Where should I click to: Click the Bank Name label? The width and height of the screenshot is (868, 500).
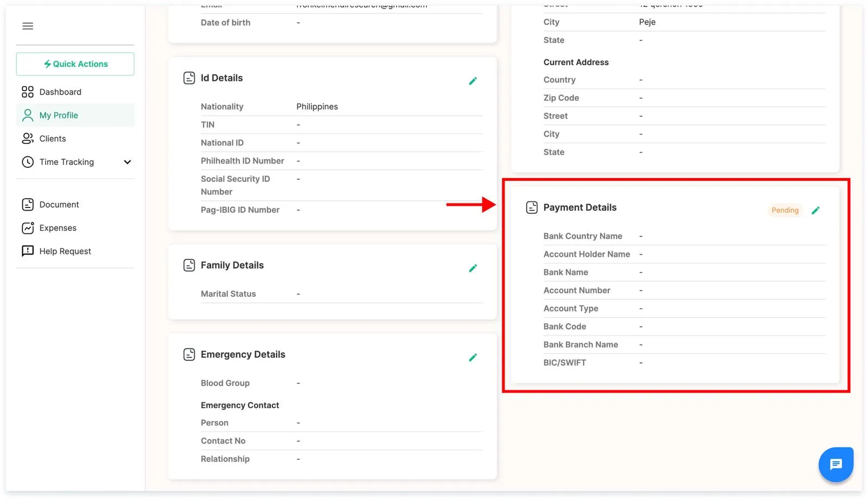click(566, 273)
